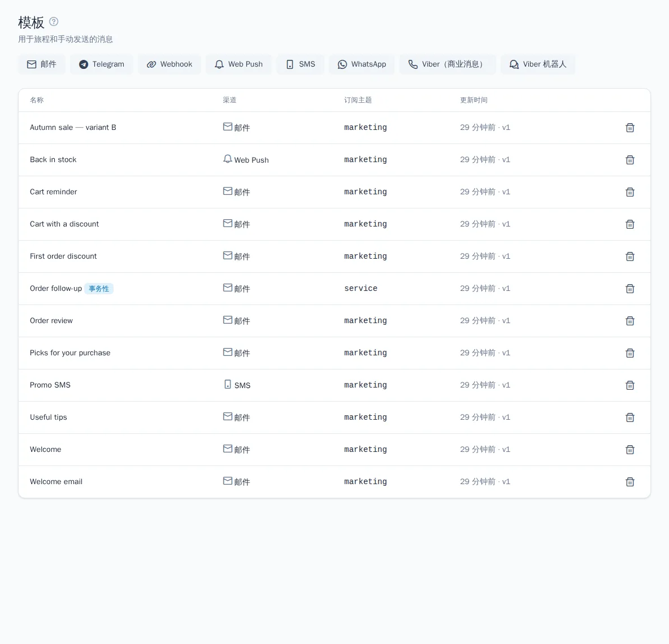Open the Picks for your purchase template

[x=70, y=353]
